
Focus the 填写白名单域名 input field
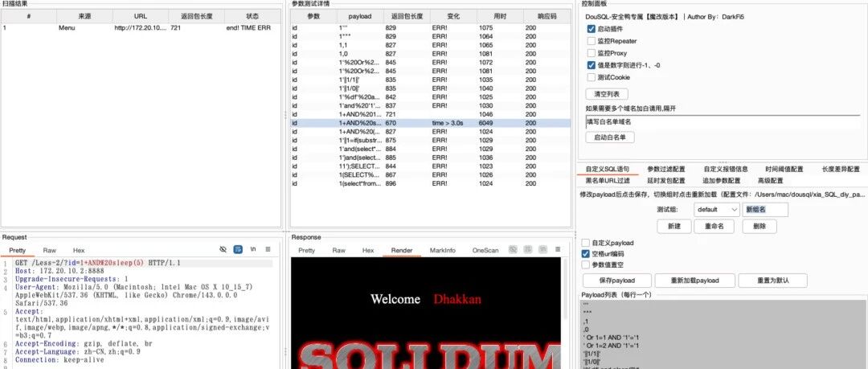point(723,121)
